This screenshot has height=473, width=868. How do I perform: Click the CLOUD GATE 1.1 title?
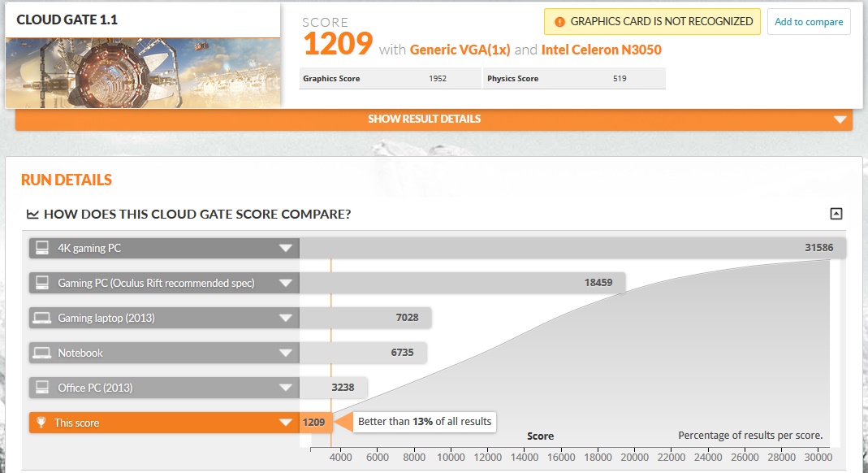[67, 20]
